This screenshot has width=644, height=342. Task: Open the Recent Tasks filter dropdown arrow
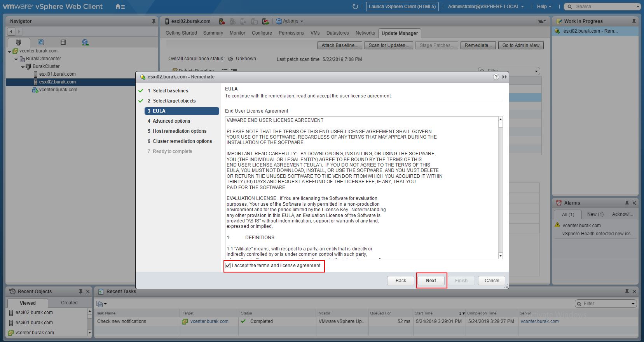coord(633,304)
